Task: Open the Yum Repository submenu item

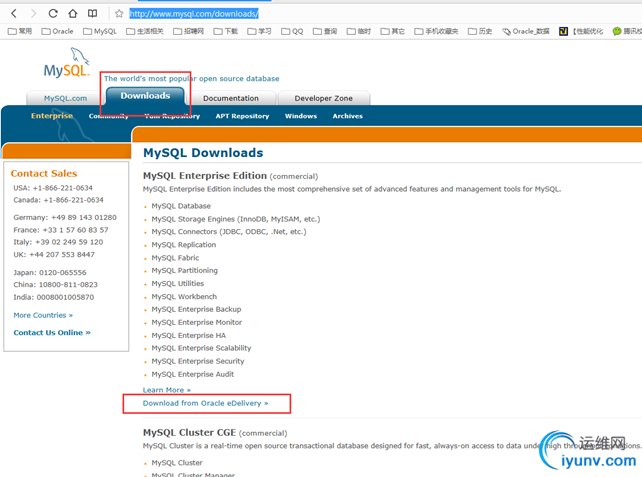Action: coord(172,116)
